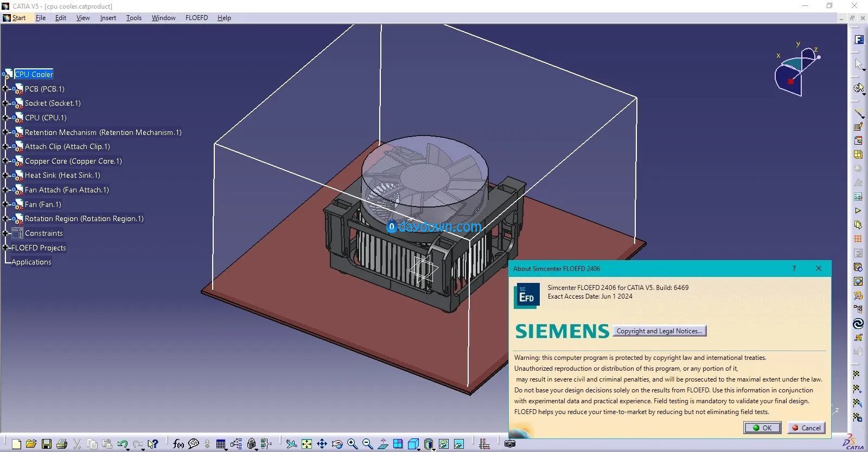The height and width of the screenshot is (452, 868).
Task: Expand the PCB (PCB.1) tree node
Action: (5, 89)
